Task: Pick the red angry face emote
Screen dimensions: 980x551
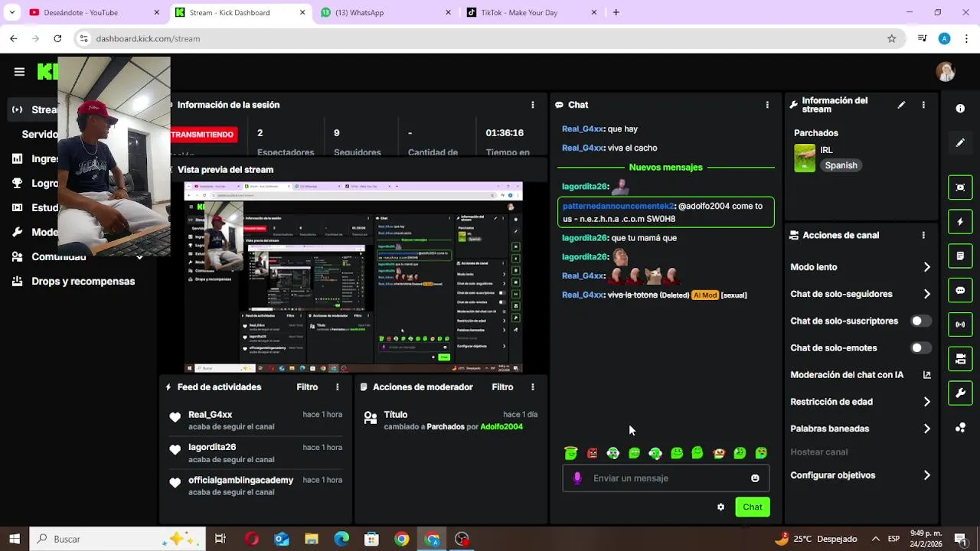Action: tap(592, 454)
